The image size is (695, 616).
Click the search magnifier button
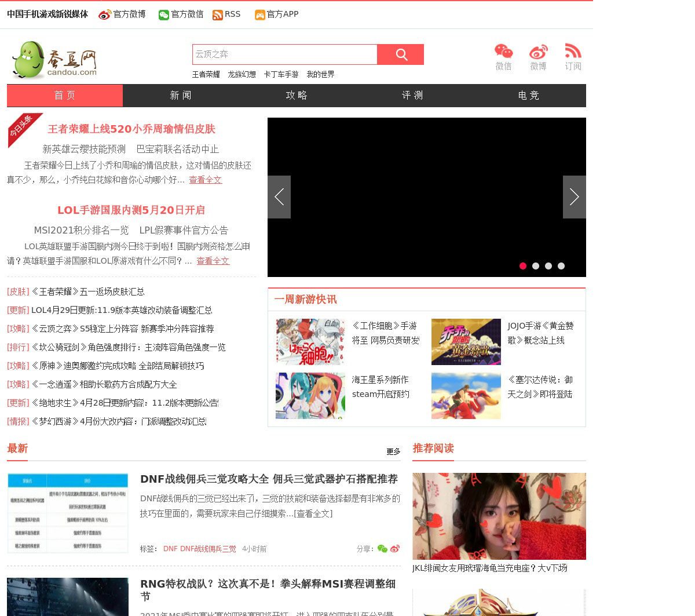(401, 54)
